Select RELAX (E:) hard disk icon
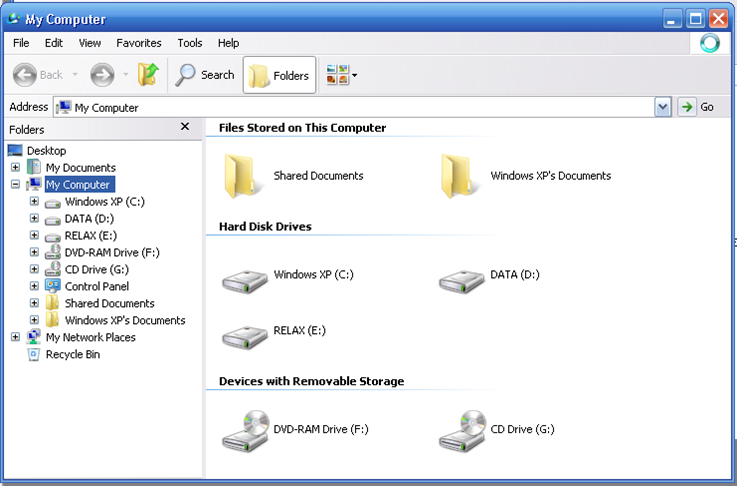 (x=245, y=337)
